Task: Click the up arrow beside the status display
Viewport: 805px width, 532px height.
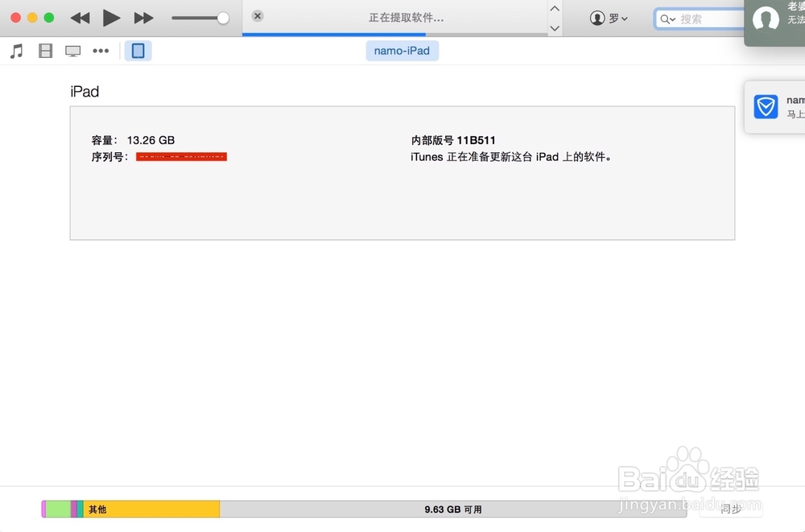Action: [555, 10]
